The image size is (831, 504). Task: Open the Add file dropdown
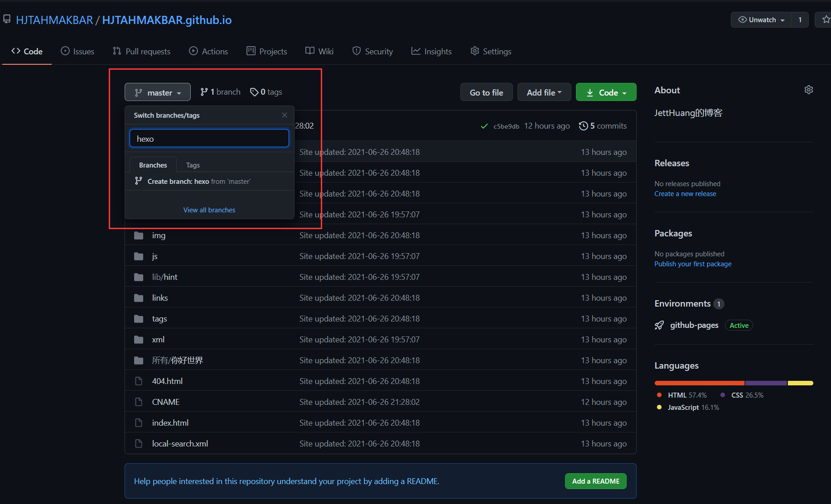point(544,92)
